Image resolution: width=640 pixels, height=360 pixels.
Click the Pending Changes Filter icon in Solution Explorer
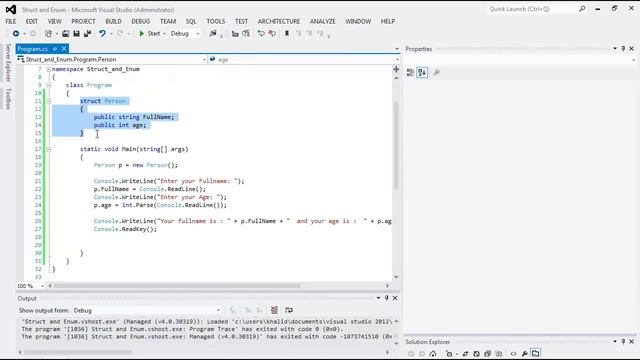[449, 353]
